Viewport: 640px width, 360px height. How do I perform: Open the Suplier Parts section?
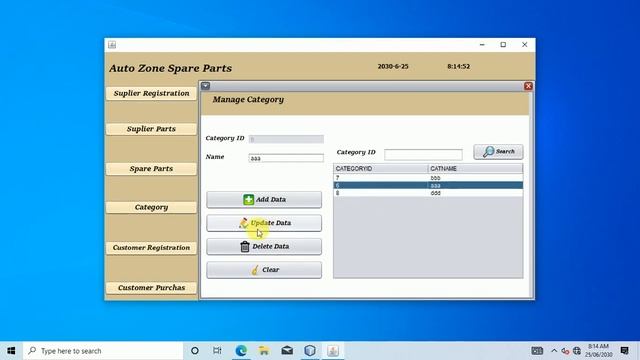point(151,129)
